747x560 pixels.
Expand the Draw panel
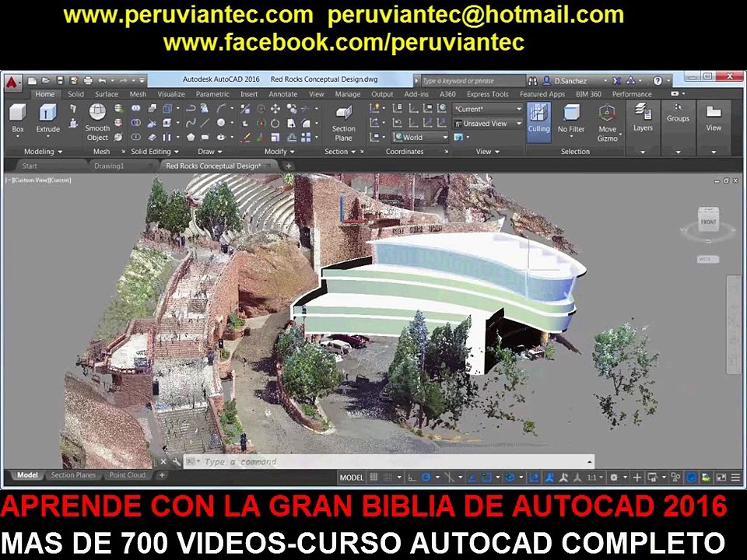pyautogui.click(x=209, y=152)
